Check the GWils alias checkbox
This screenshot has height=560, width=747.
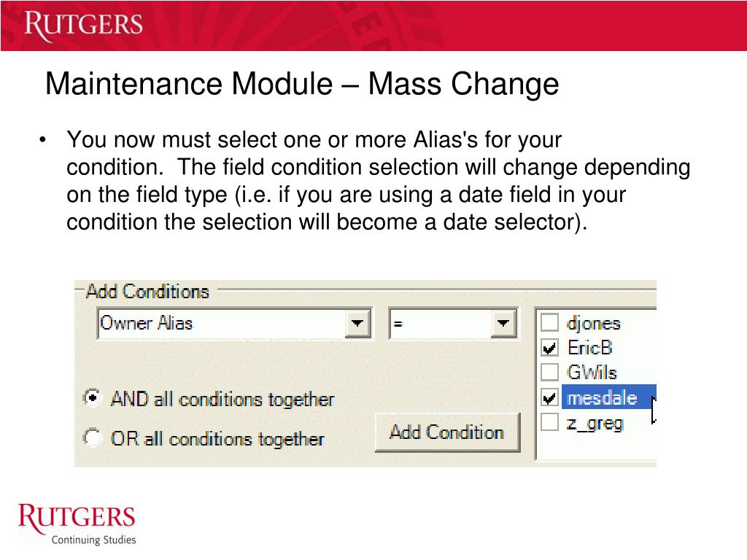coord(549,372)
